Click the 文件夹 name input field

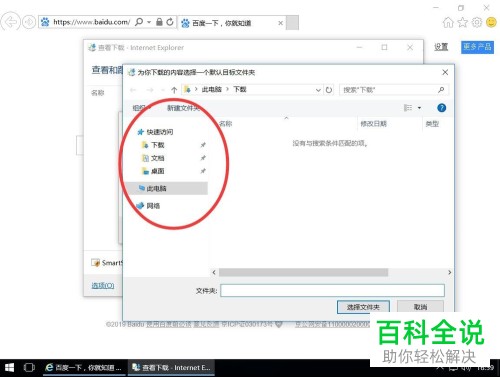click(332, 290)
